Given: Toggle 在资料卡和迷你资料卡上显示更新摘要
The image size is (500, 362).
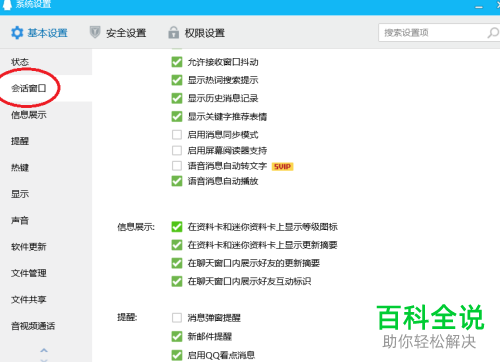Looking at the screenshot, I should click(177, 245).
